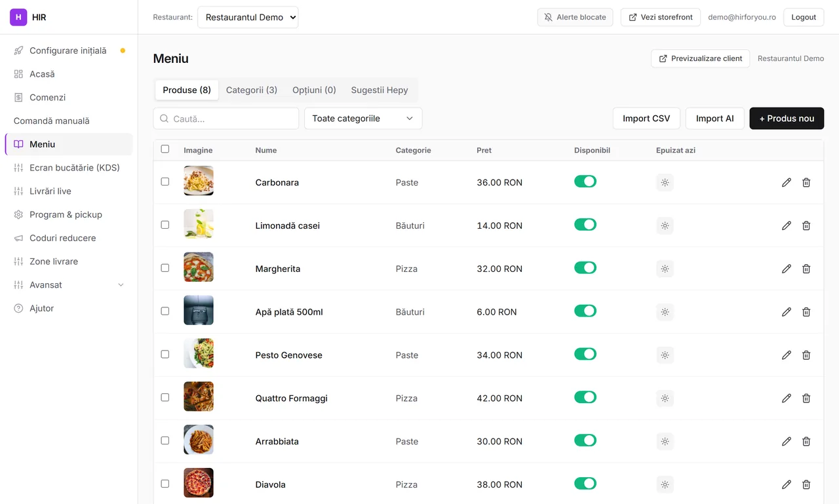Click the Alerte blocate button
The width and height of the screenshot is (839, 504).
[576, 17]
